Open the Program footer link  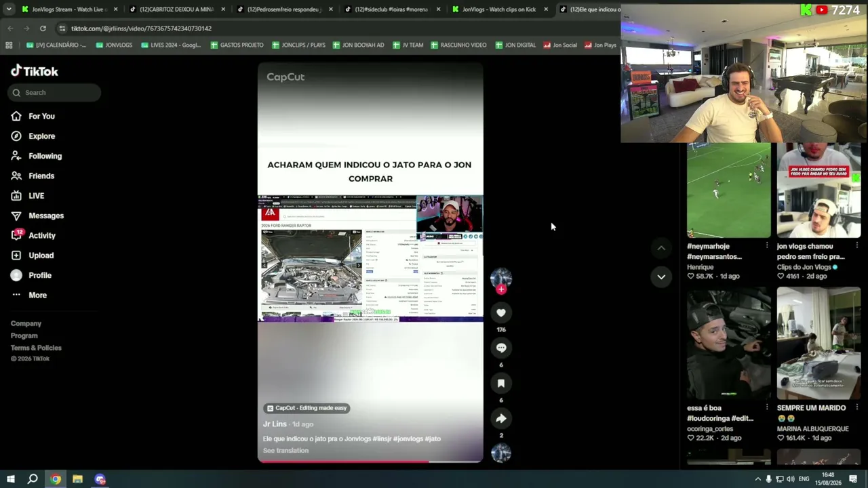pos(24,336)
